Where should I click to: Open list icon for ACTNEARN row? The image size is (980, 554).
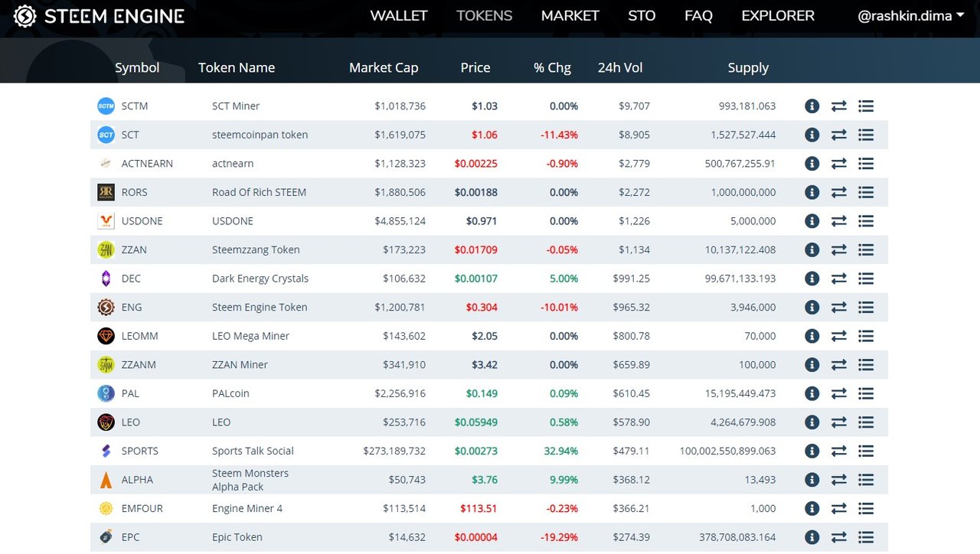point(866,164)
